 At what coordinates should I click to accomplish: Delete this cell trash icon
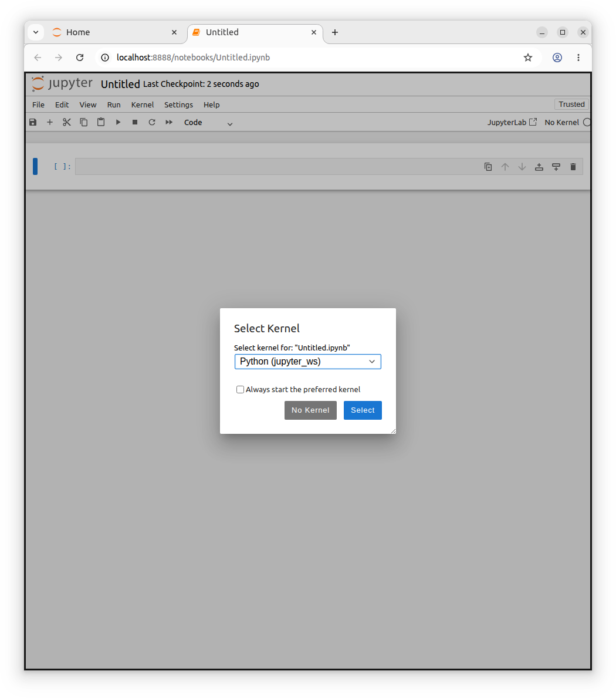(573, 167)
